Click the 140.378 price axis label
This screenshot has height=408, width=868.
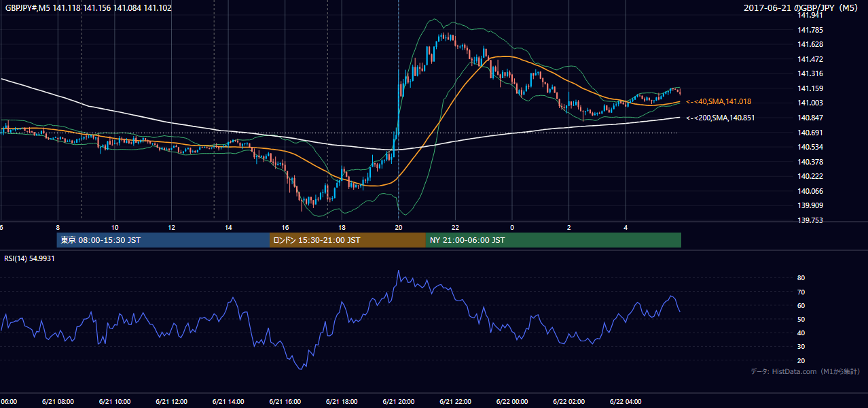point(810,162)
